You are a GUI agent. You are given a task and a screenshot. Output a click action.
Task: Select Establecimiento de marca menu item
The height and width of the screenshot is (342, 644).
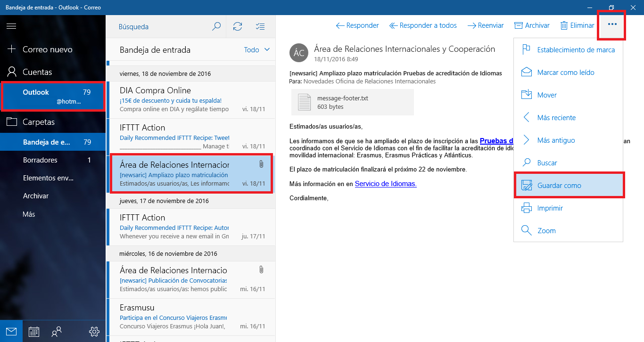(568, 49)
